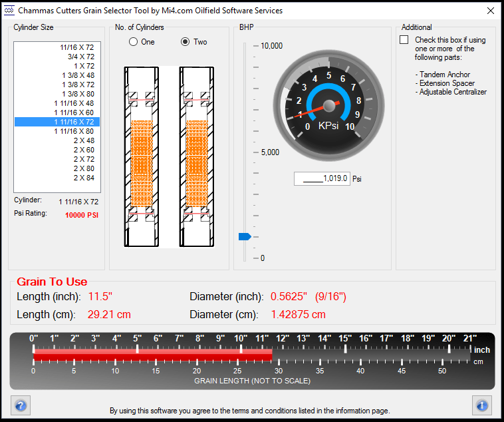504x422 pixels.
Task: Select cylinder size 1 X 72
Action: point(57,66)
